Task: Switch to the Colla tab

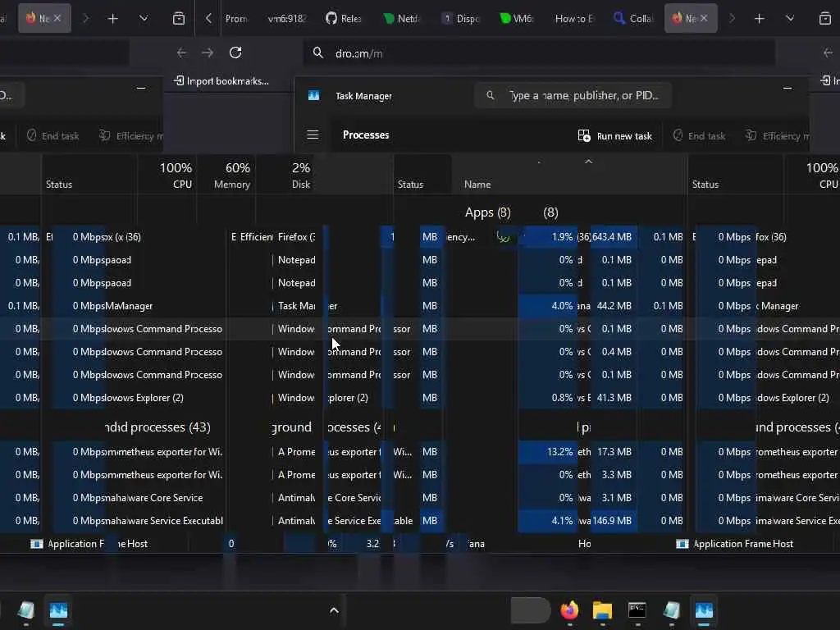Action: (x=634, y=19)
